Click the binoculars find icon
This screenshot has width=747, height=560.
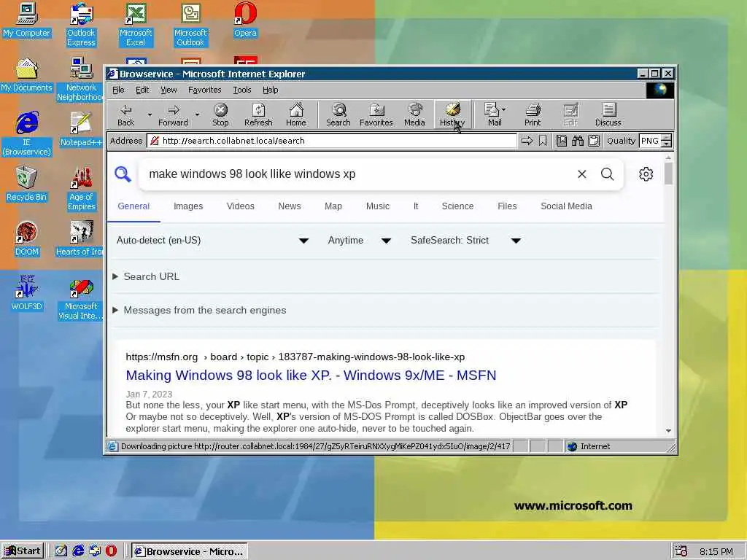click(578, 141)
